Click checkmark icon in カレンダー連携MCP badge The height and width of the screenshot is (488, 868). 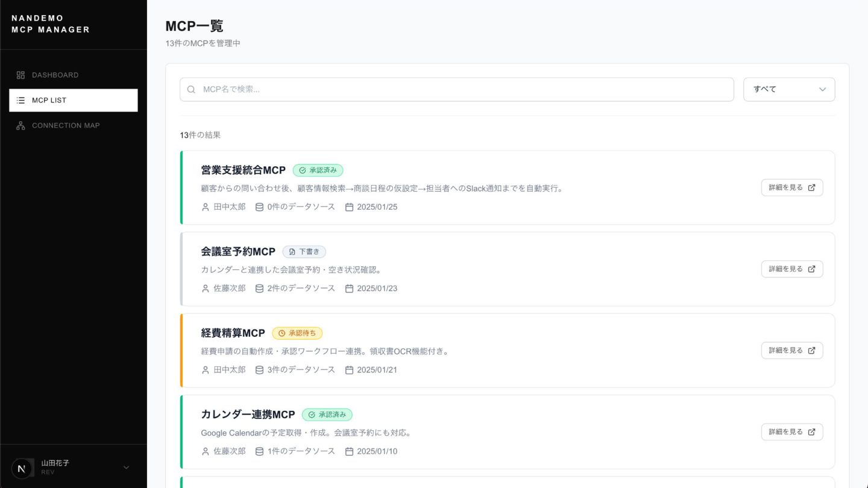(312, 414)
